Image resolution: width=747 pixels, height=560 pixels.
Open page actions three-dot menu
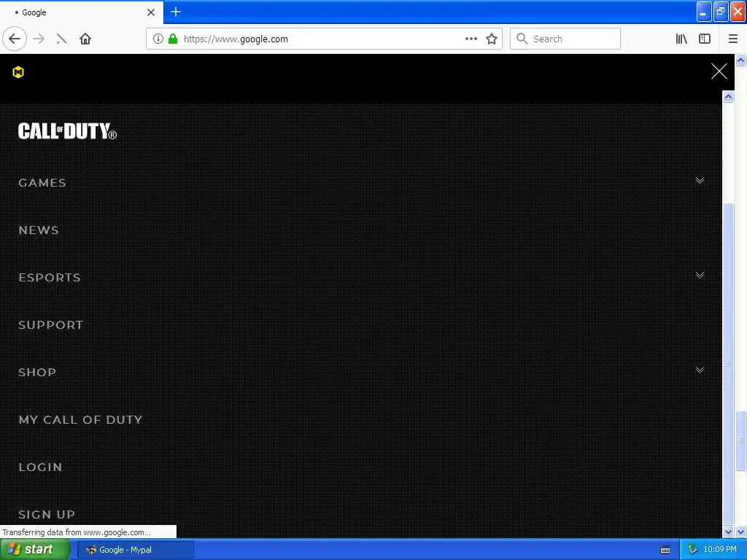471,39
